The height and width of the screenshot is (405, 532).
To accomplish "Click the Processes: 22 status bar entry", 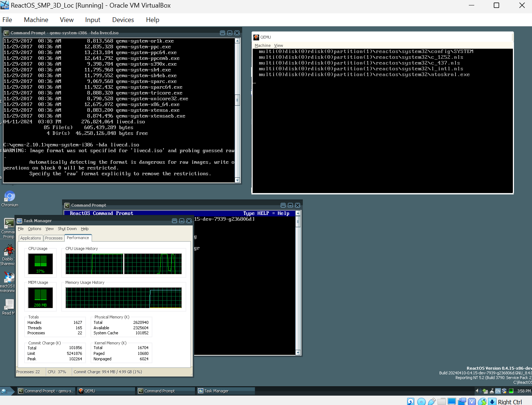I will click(x=28, y=372).
